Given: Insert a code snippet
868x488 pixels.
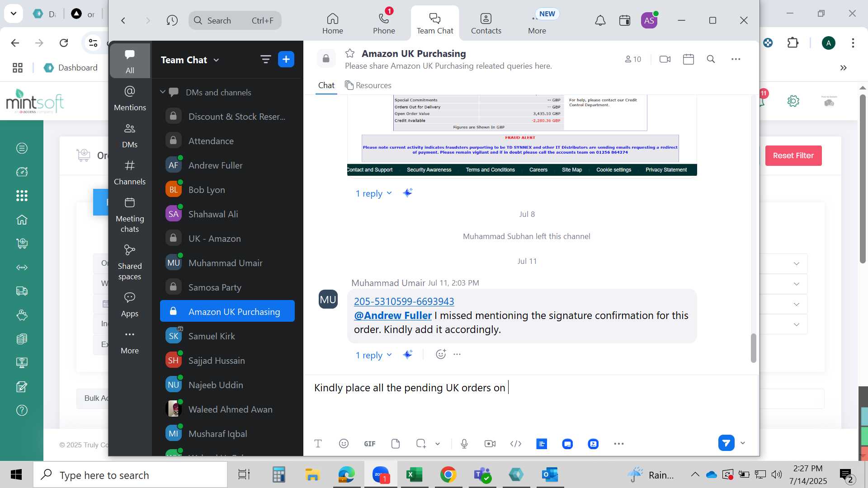Looking at the screenshot, I should point(515,444).
